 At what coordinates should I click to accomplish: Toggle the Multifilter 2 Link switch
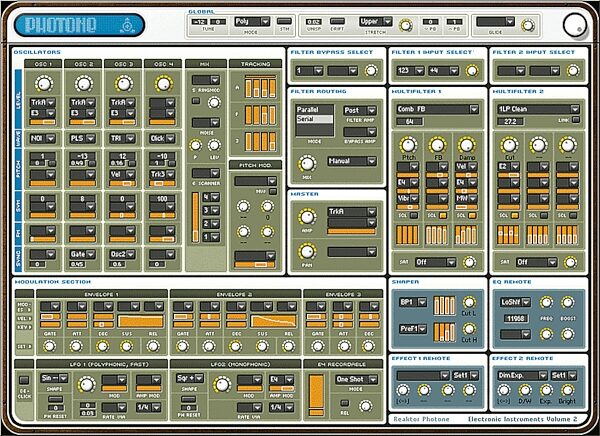(576, 120)
